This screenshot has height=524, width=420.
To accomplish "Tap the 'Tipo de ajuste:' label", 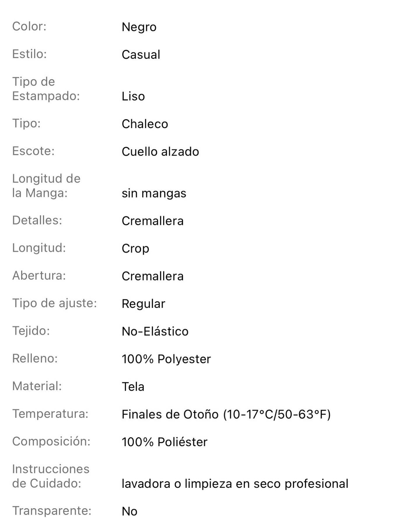I will (x=54, y=303).
